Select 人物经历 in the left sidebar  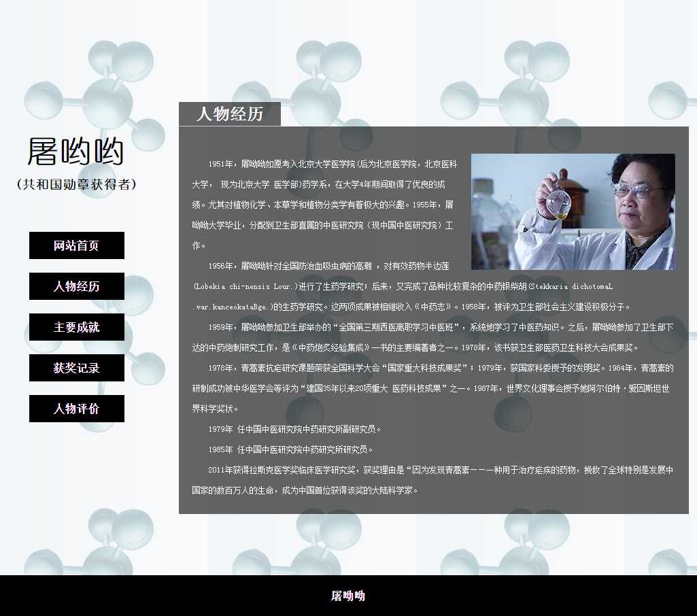click(76, 286)
